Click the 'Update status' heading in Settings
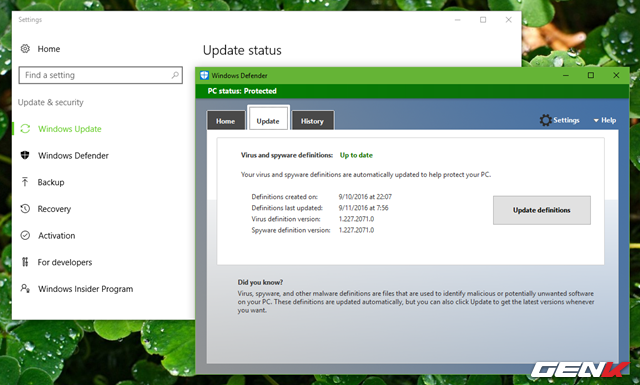The image size is (640, 385). [242, 50]
